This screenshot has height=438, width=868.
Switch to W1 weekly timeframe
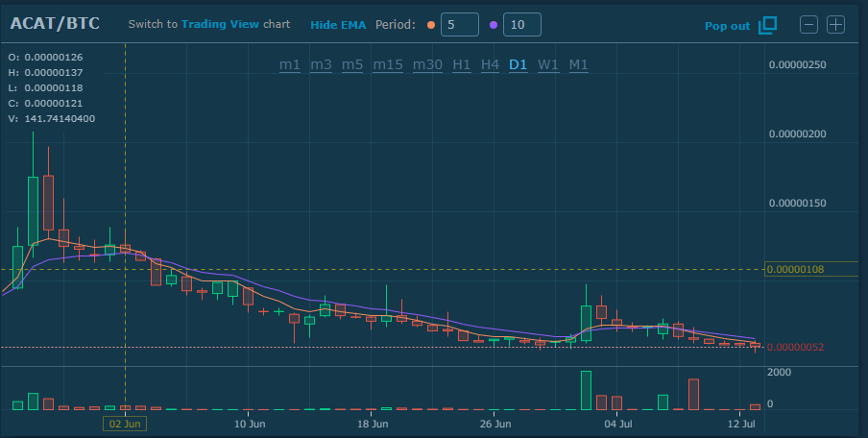pyautogui.click(x=548, y=64)
